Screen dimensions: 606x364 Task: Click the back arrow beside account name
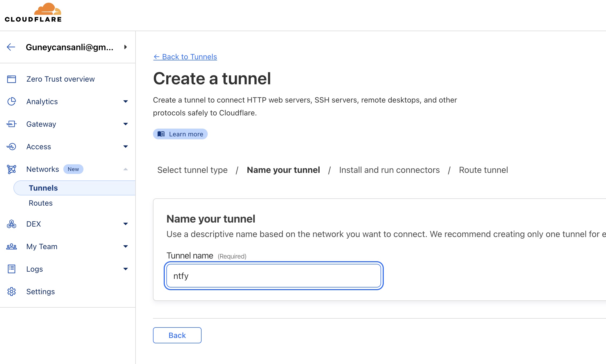coord(11,47)
